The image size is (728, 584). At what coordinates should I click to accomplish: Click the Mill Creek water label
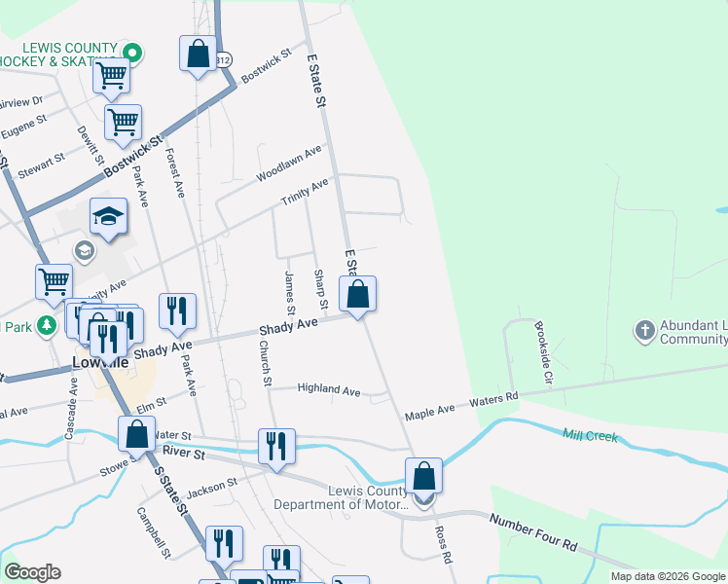[x=590, y=436]
